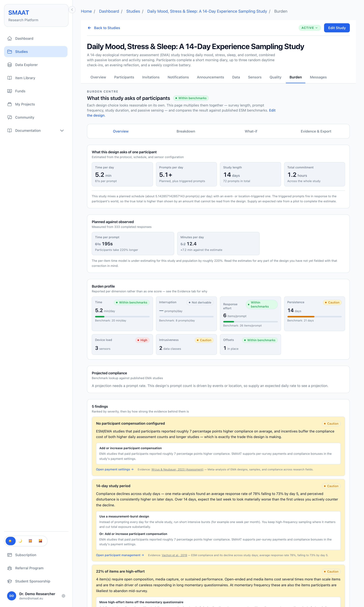Viewport: 364px width, 607px height.
Task: Click the Item Library book icon
Action: [x=10, y=78]
